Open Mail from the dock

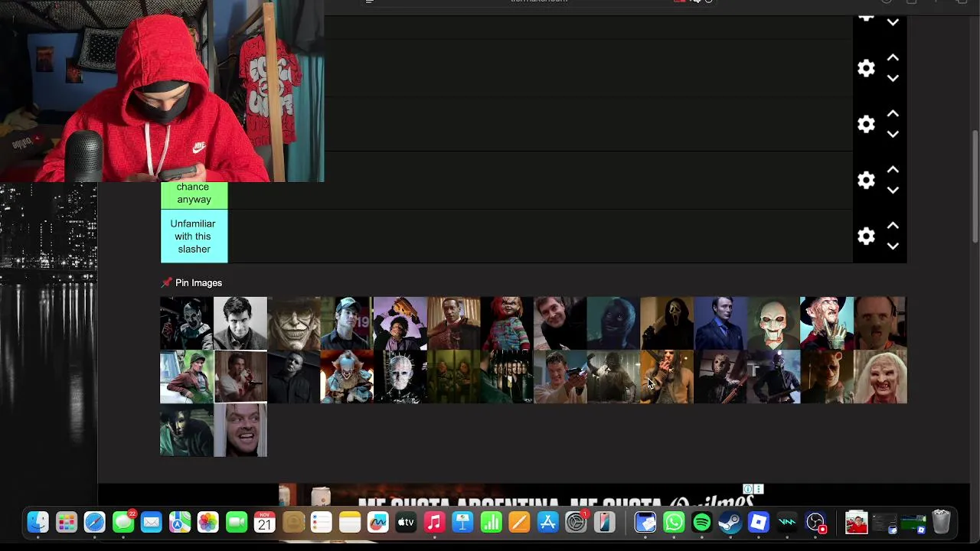pyautogui.click(x=151, y=523)
